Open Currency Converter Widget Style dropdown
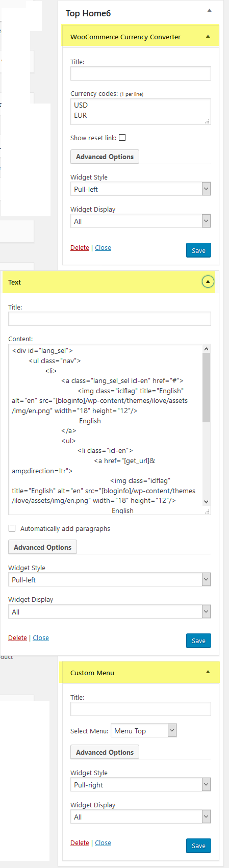 coord(141,189)
